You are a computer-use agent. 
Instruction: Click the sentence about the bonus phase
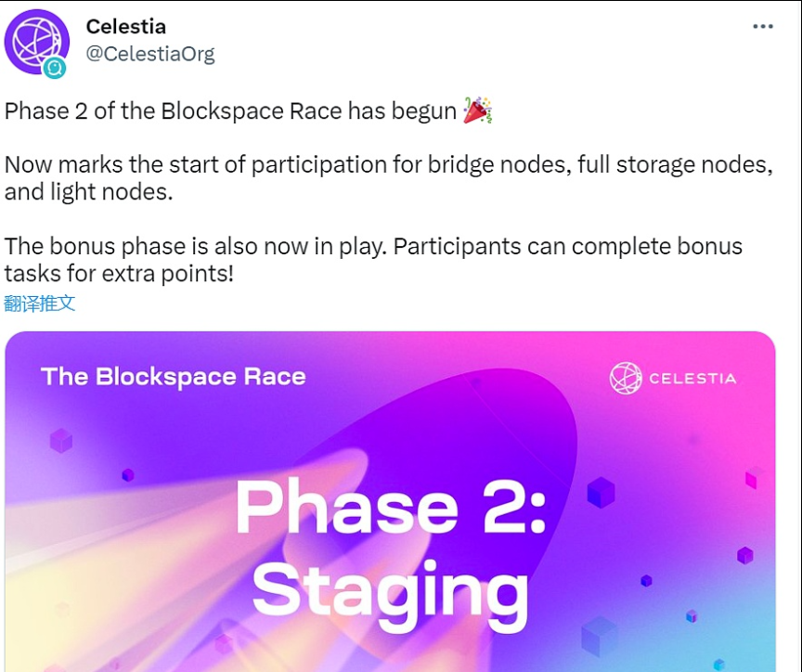[x=373, y=260]
